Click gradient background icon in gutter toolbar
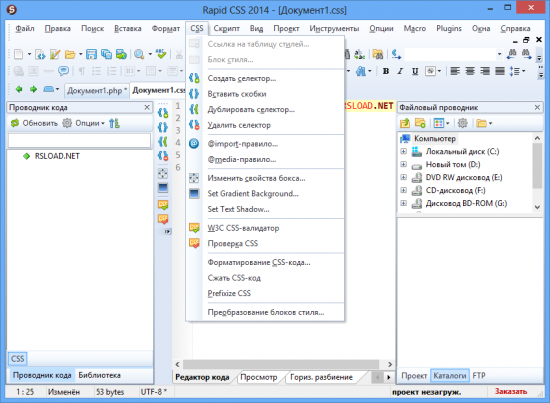The image size is (550, 403). 163,188
